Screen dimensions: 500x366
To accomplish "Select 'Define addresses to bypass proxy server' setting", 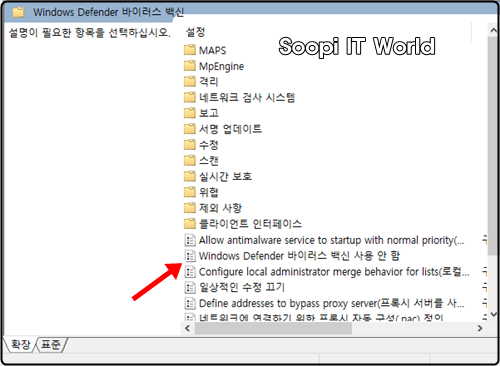I will 332,303.
